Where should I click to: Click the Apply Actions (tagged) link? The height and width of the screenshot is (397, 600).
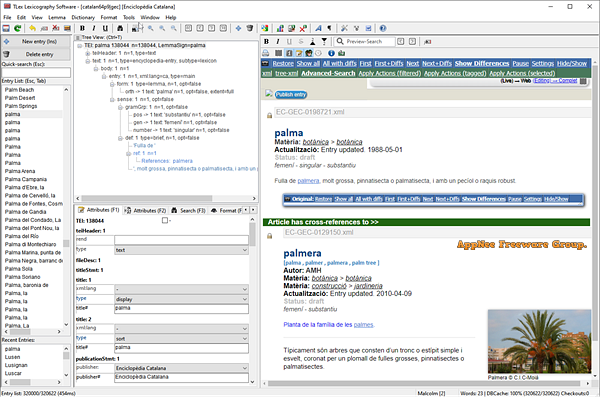[455, 74]
